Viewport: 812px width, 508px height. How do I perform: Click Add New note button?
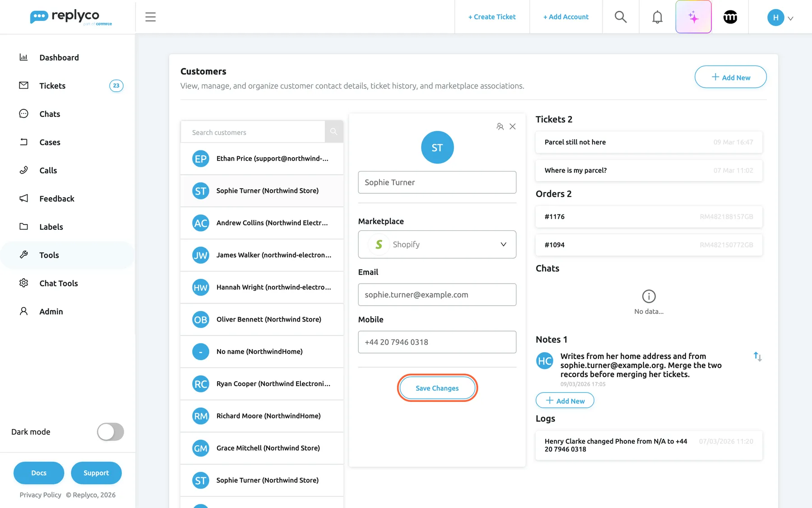(x=565, y=401)
